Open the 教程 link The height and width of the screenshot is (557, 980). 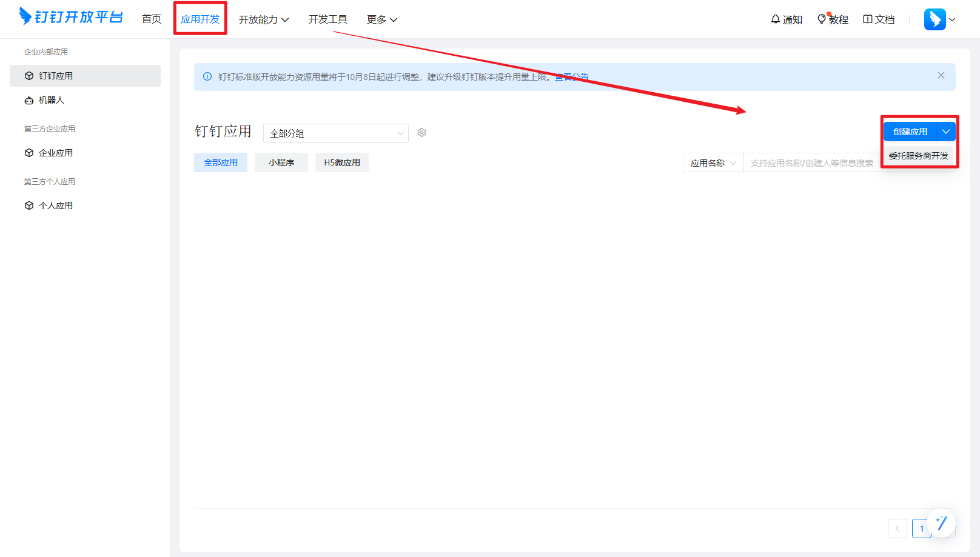(x=839, y=19)
